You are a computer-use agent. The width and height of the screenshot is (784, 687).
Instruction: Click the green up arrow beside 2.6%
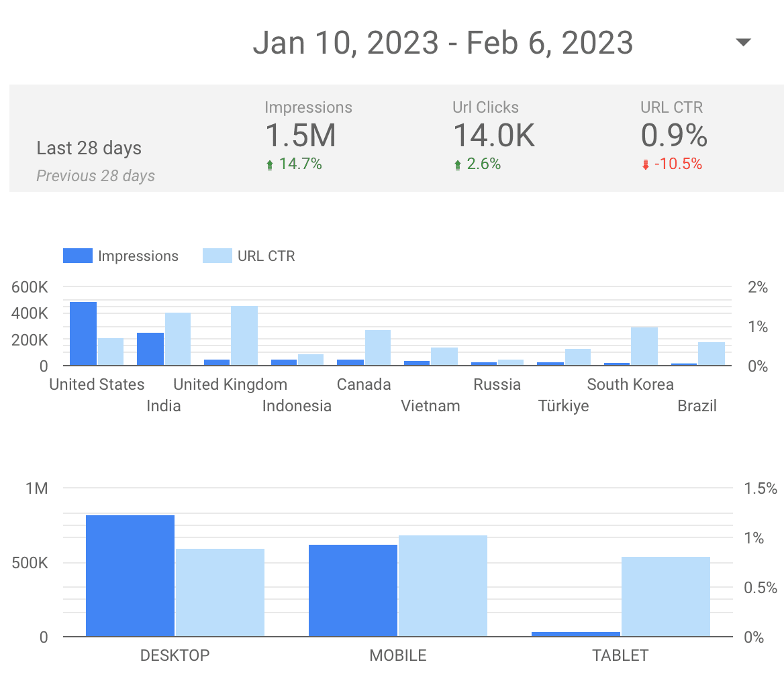[458, 164]
